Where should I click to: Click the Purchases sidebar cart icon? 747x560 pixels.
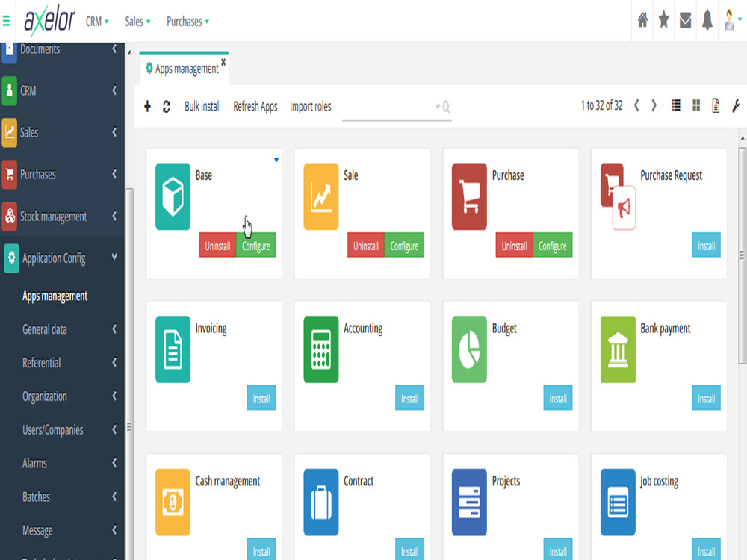pos(10,174)
